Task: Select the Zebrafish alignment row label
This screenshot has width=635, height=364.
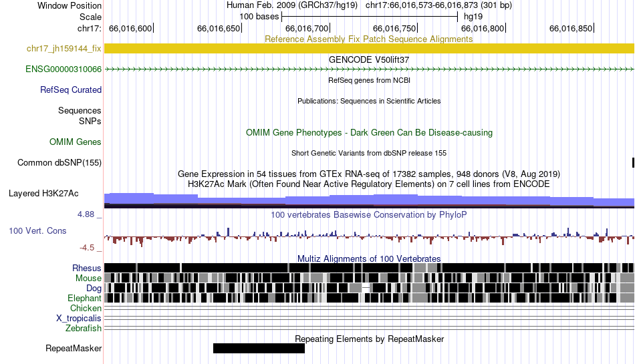Action: click(x=84, y=328)
